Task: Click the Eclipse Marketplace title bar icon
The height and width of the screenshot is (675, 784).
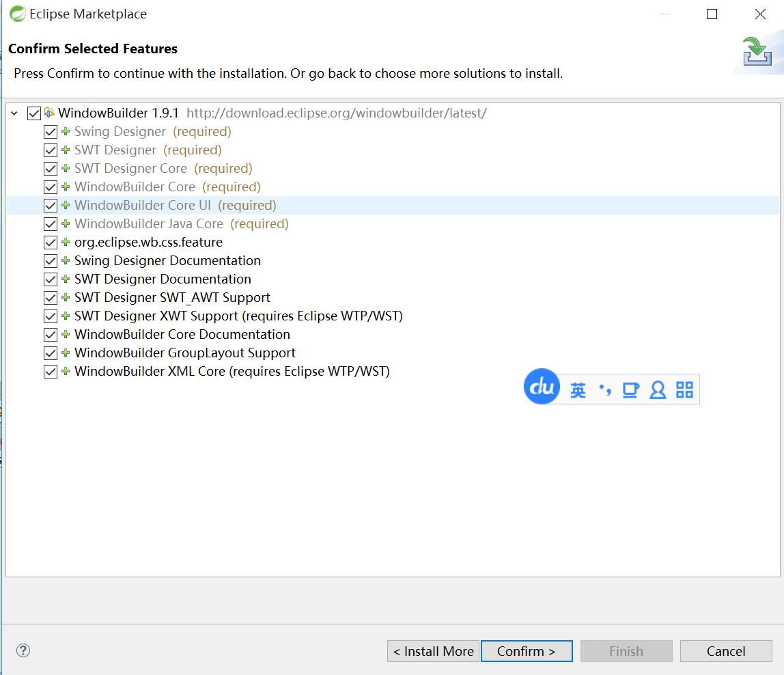Action: coord(18,14)
